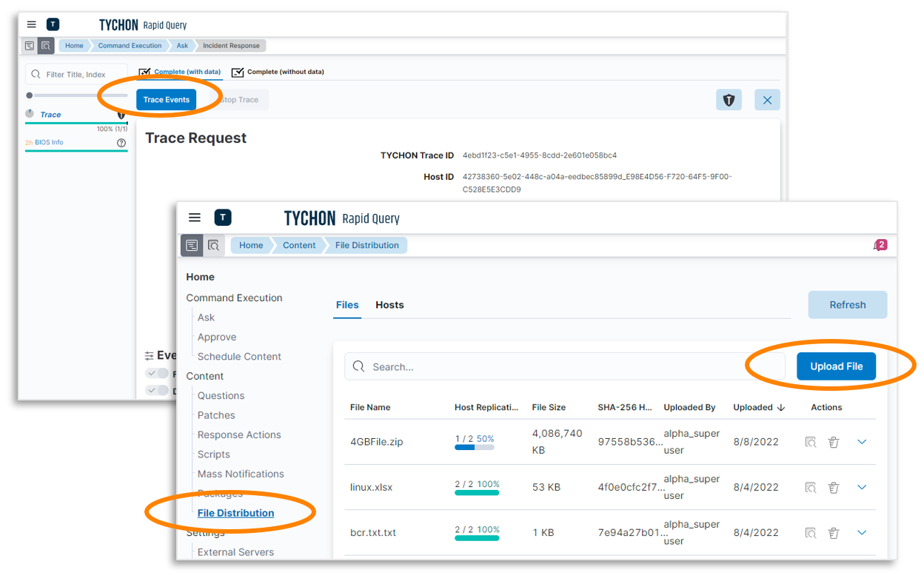Click the notification bell with 2 badge
This screenshot has width=924, height=584.
point(880,245)
